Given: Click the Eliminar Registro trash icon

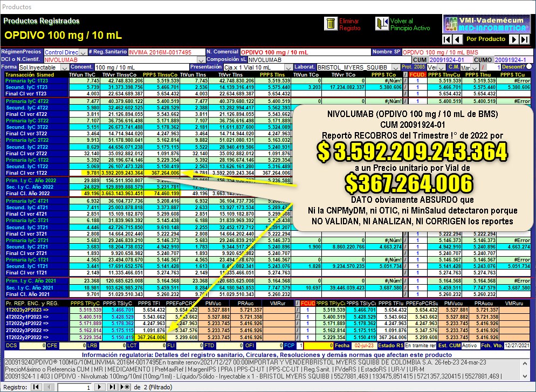Looking at the screenshot, I should [x=331, y=24].
